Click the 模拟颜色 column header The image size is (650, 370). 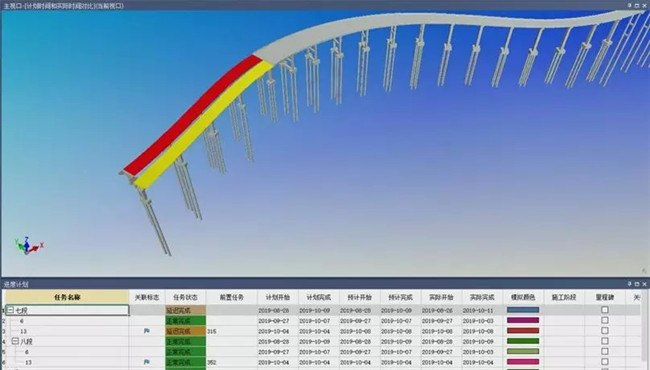523,297
